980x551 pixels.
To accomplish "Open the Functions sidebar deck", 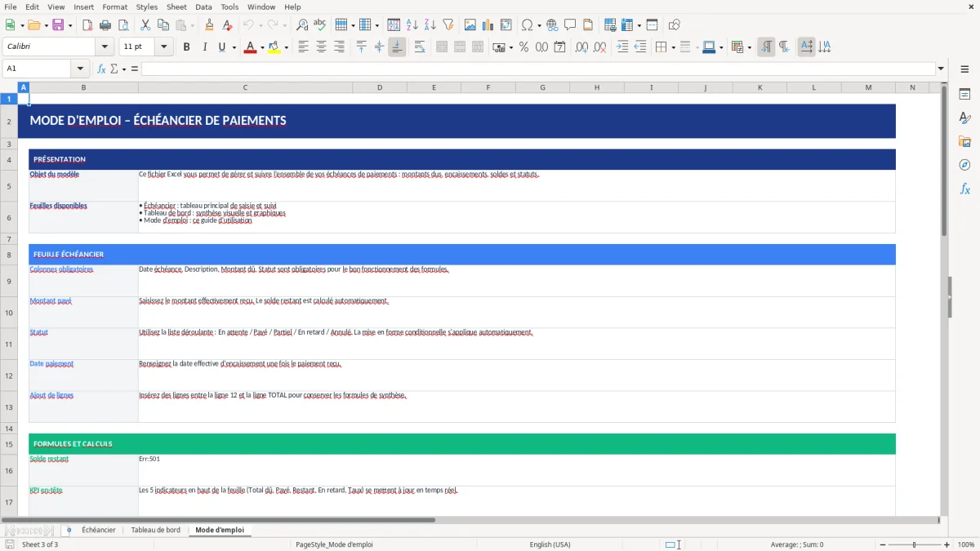I will tap(965, 189).
